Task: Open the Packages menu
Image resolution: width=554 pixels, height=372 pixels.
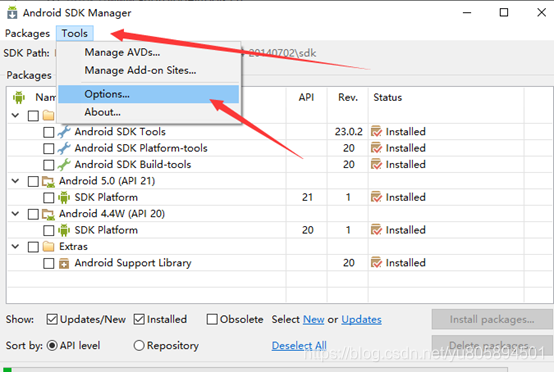Action: (28, 33)
